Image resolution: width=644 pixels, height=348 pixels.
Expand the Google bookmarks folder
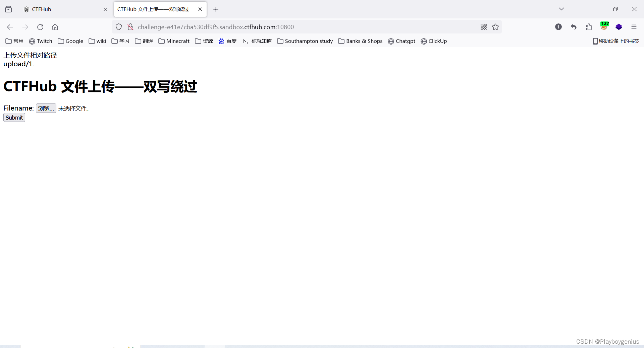coord(70,41)
